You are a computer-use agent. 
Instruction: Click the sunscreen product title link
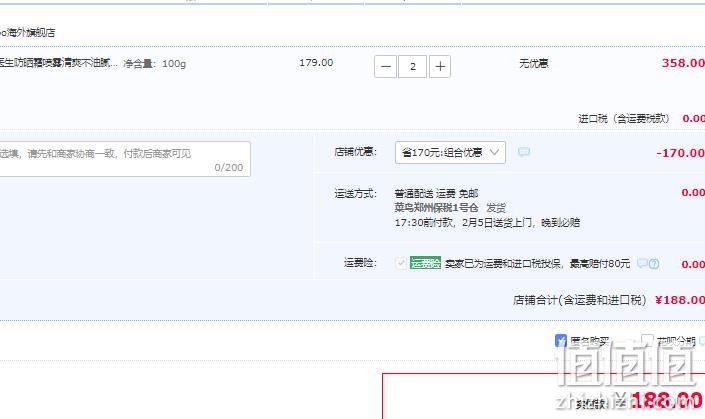click(x=58, y=63)
